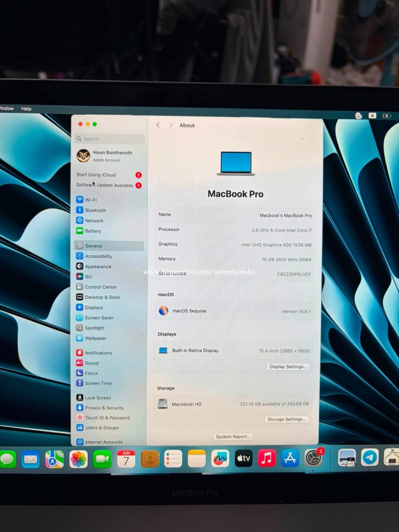Viewport: 399px width, 532px height.
Task: Click the Macintosh HD storage row
Action: (234, 404)
